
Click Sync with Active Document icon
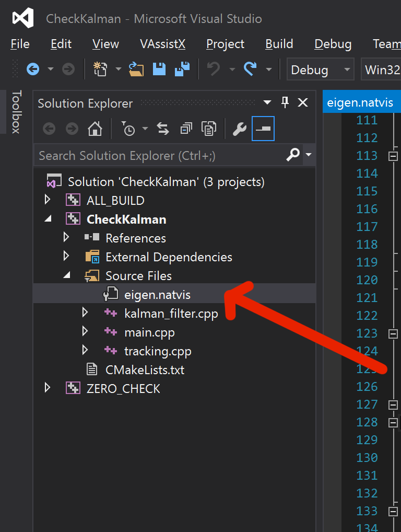163,129
